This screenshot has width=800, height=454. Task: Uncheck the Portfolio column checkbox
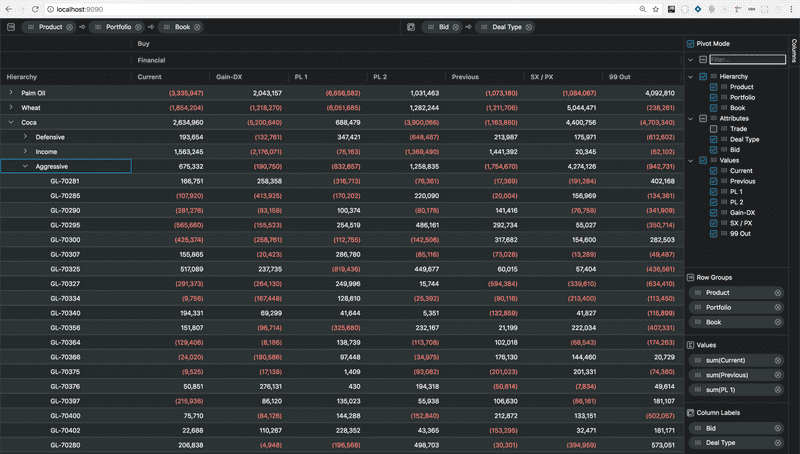coord(713,97)
